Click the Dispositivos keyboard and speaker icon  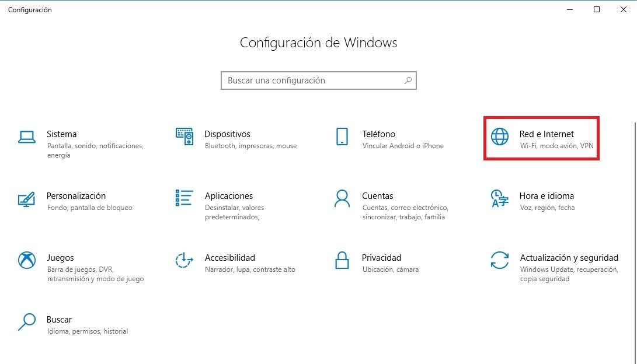point(184,136)
